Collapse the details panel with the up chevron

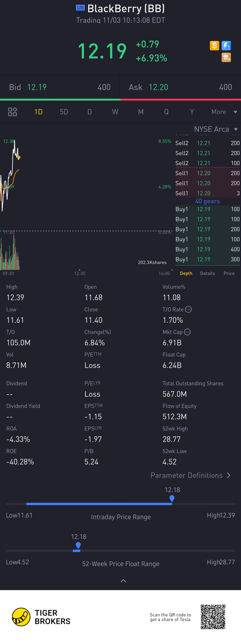[x=123, y=581]
